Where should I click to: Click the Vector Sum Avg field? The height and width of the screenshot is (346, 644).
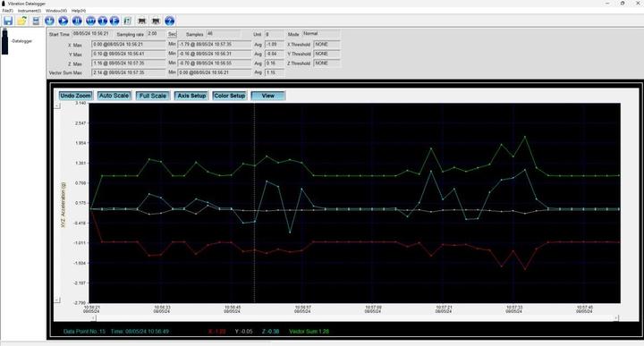click(274, 72)
